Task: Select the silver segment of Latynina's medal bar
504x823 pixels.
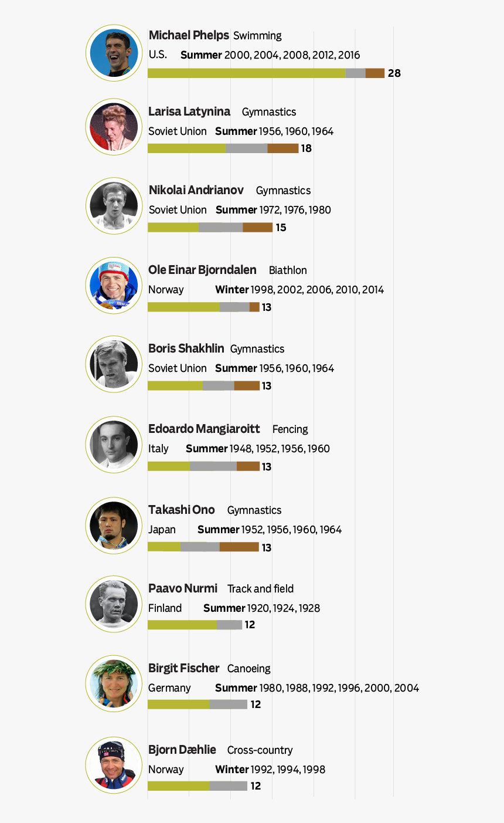Action: coord(247,148)
